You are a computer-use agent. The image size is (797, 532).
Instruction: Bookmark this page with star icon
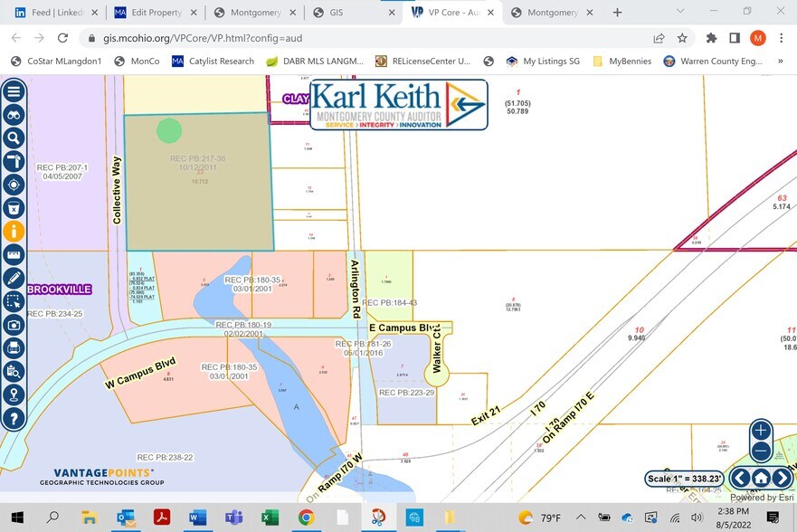[682, 38]
